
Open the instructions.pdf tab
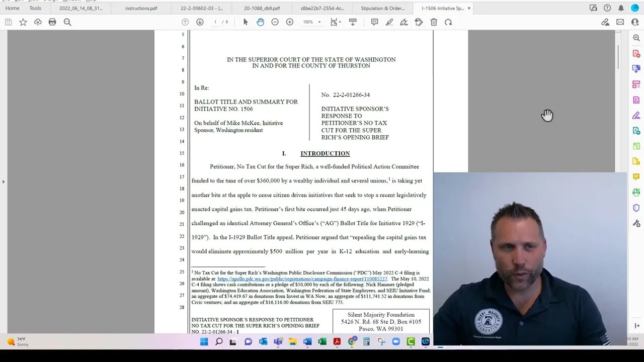[x=141, y=8]
